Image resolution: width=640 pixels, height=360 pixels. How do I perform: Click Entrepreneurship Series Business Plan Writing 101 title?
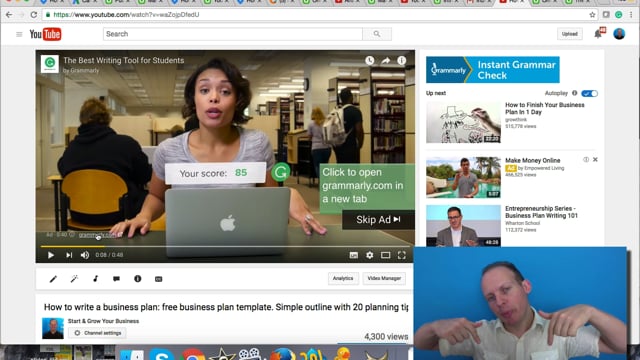pyautogui.click(x=542, y=212)
